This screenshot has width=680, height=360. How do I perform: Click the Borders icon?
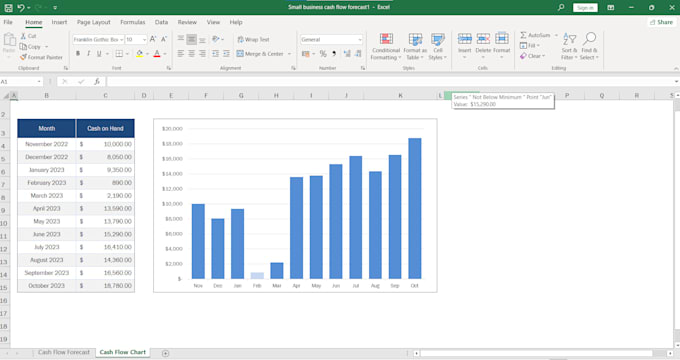click(x=119, y=54)
